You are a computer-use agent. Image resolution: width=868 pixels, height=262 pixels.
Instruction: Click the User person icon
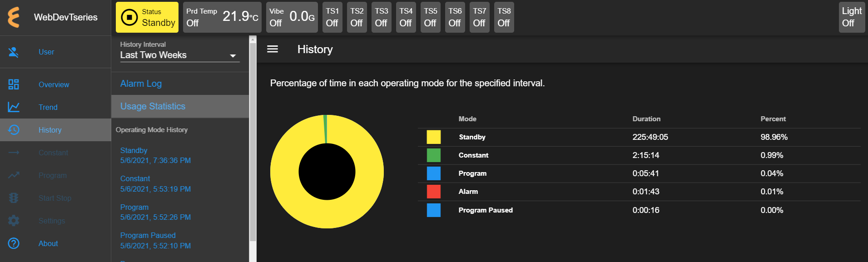pyautogui.click(x=14, y=52)
